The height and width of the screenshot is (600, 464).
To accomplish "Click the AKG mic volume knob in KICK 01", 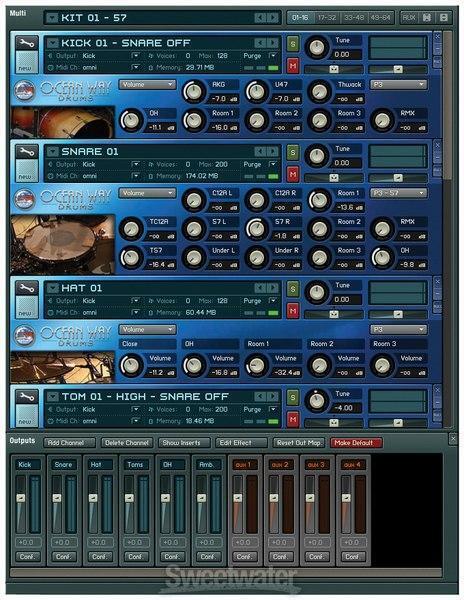I will pos(194,92).
